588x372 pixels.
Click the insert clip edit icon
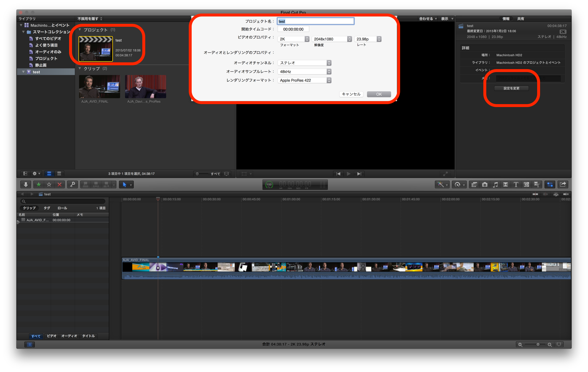pyautogui.click(x=96, y=185)
